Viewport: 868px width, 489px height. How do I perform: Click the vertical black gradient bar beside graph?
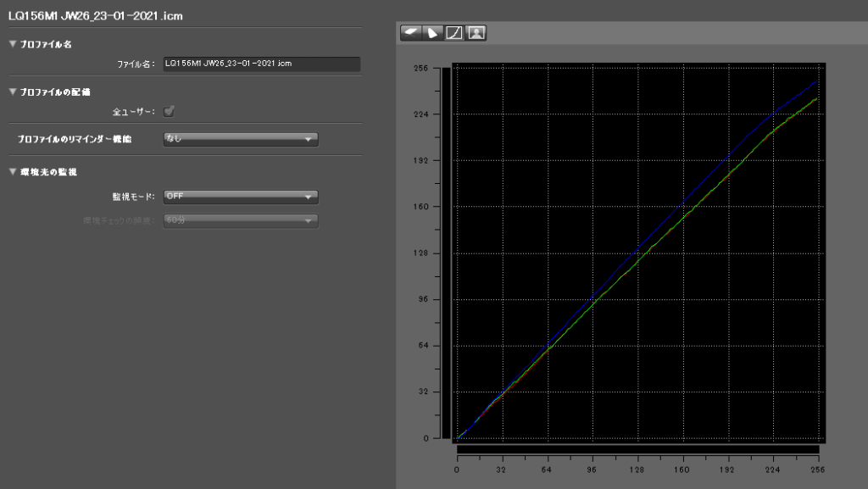446,253
